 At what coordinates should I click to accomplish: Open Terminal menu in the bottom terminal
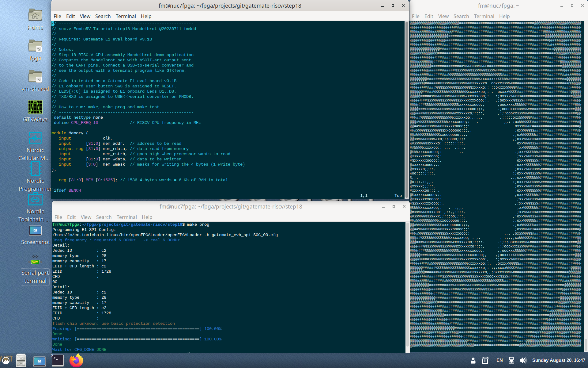(126, 217)
